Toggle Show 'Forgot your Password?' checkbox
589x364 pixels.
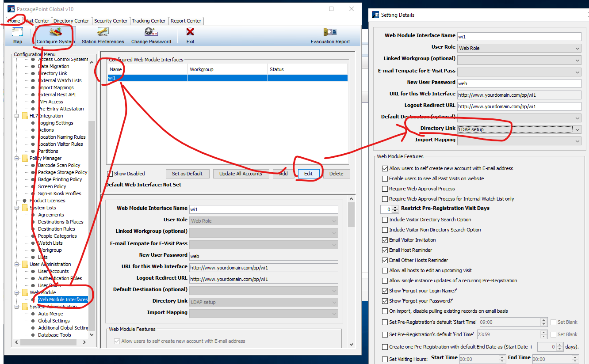pos(385,301)
